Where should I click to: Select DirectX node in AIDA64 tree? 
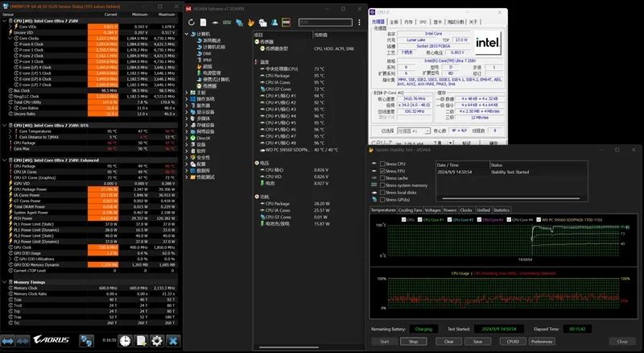coord(200,139)
